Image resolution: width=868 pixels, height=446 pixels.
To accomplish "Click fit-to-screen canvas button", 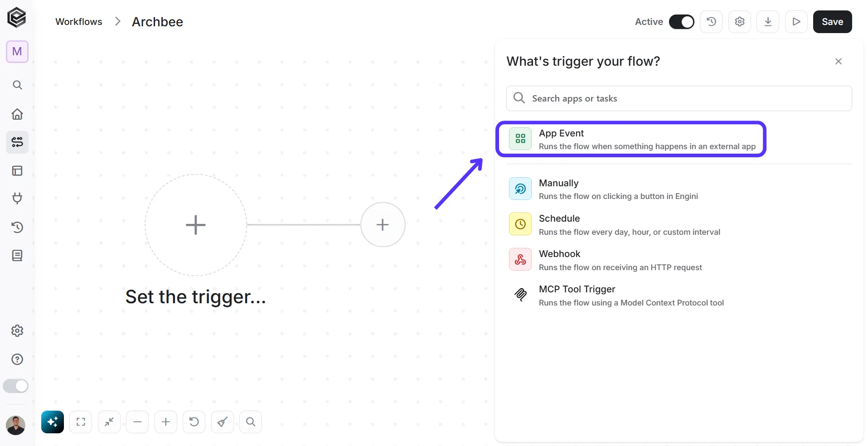I will point(81,422).
